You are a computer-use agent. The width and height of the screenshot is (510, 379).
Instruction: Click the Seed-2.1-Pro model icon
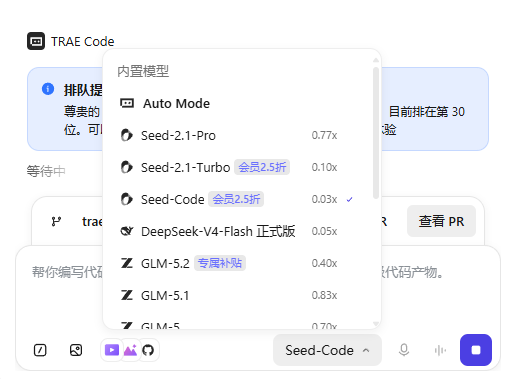126,135
